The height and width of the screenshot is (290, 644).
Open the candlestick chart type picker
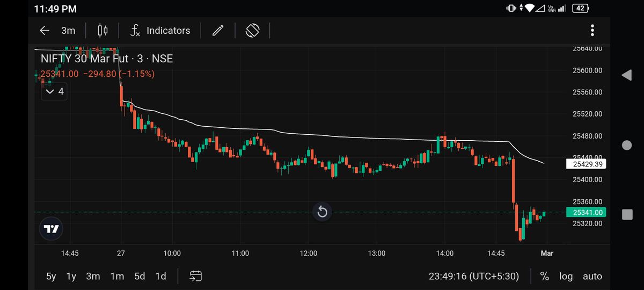[x=103, y=31]
